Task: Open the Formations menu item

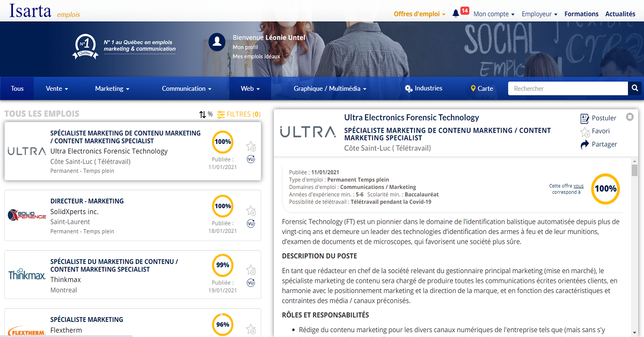Action: tap(581, 14)
